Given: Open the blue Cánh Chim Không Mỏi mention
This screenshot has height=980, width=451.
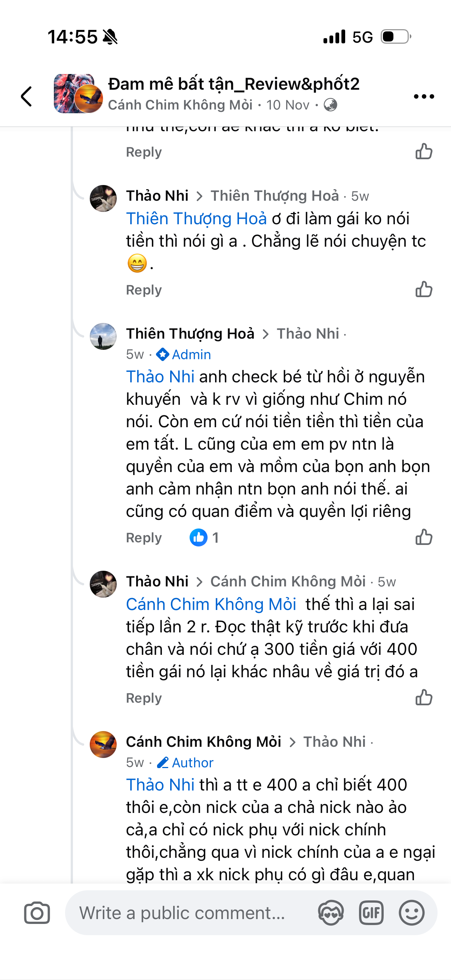Looking at the screenshot, I should pyautogui.click(x=211, y=604).
